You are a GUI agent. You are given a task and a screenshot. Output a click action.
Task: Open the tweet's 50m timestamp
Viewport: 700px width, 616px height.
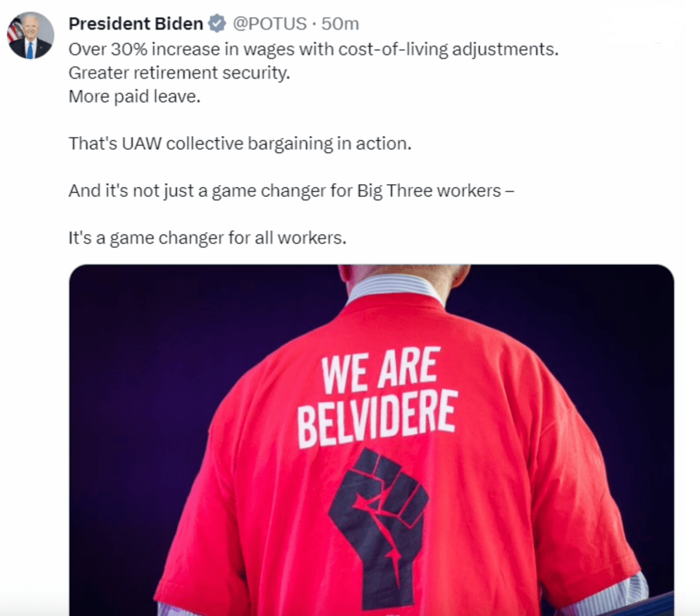(340, 23)
